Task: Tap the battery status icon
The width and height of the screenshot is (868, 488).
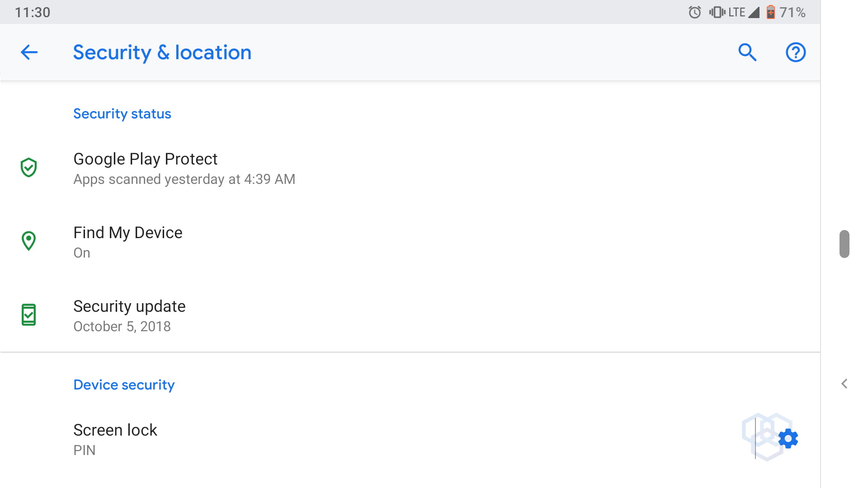Action: pos(770,12)
